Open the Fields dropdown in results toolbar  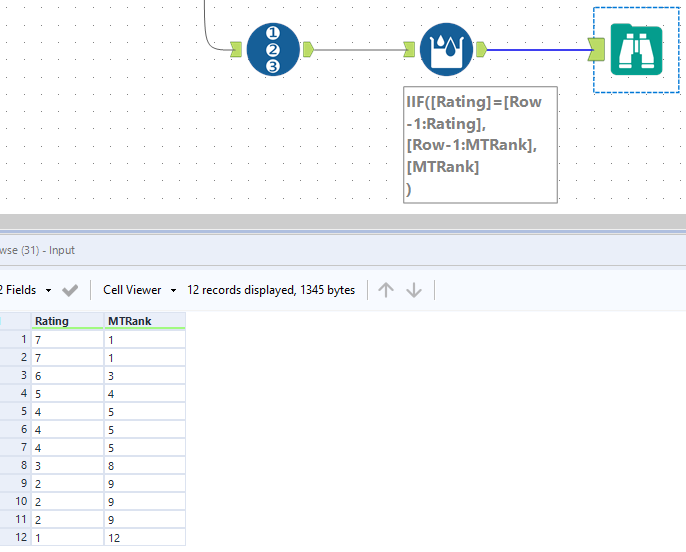coord(24,290)
